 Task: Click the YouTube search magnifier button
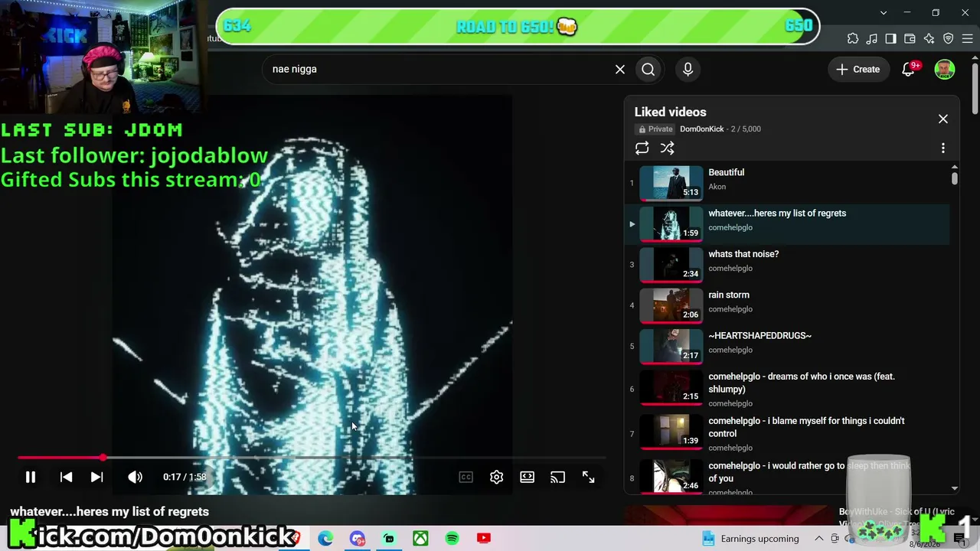pyautogui.click(x=648, y=69)
